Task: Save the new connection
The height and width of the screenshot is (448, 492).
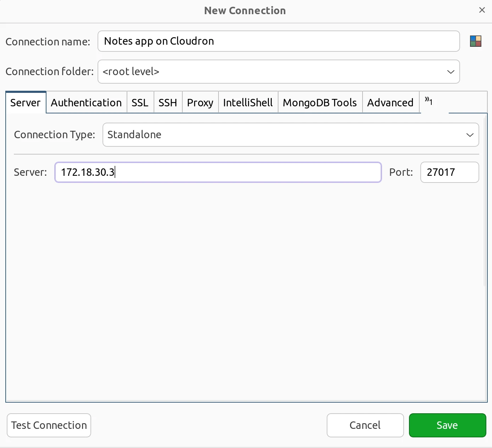Action: point(447,425)
